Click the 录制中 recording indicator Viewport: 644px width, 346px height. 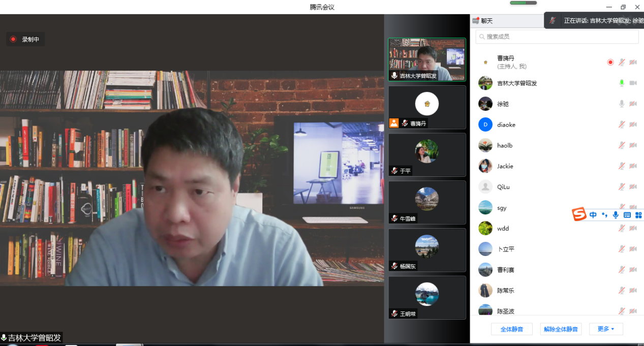(x=25, y=39)
